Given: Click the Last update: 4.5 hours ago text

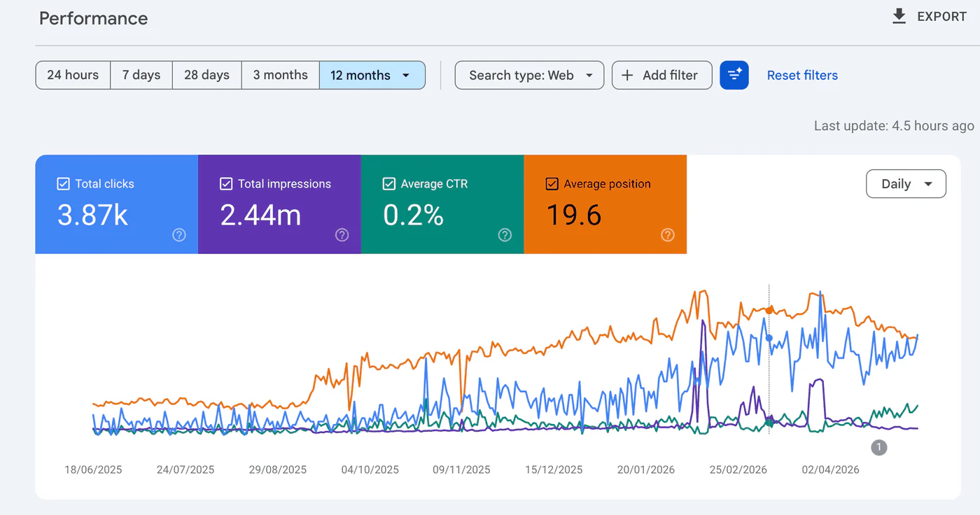Looking at the screenshot, I should 894,126.
